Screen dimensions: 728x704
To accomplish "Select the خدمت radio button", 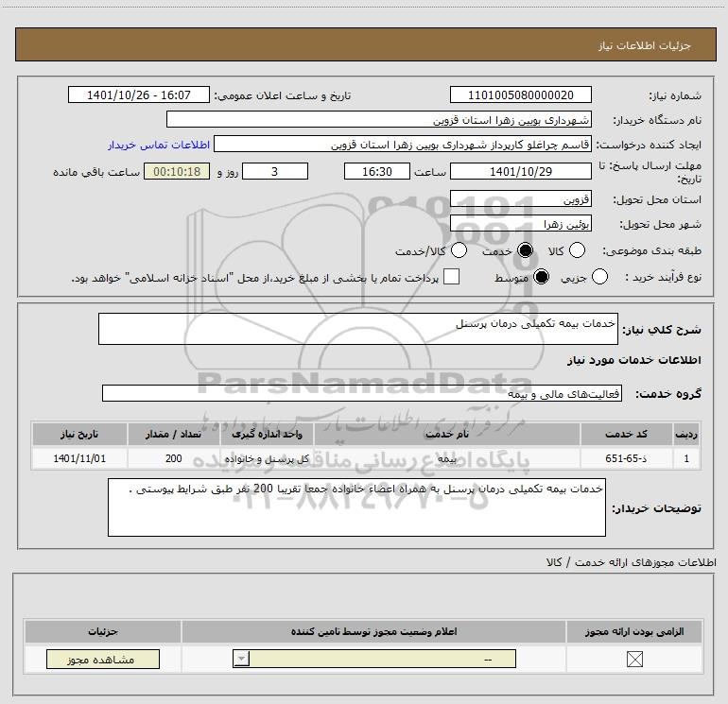I will click(525, 250).
